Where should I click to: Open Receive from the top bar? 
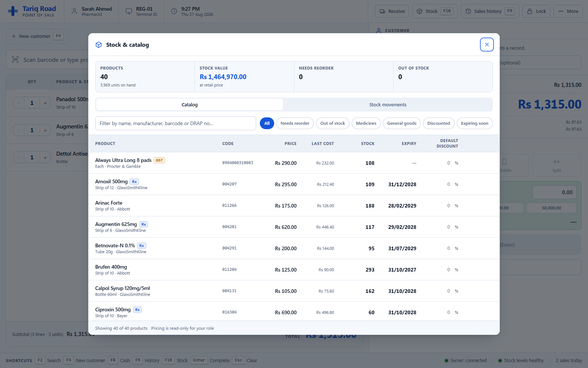[x=392, y=11]
